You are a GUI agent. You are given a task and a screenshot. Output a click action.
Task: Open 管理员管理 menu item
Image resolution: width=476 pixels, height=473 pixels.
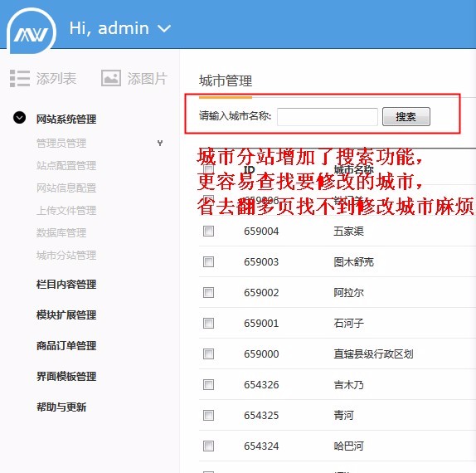point(61,143)
